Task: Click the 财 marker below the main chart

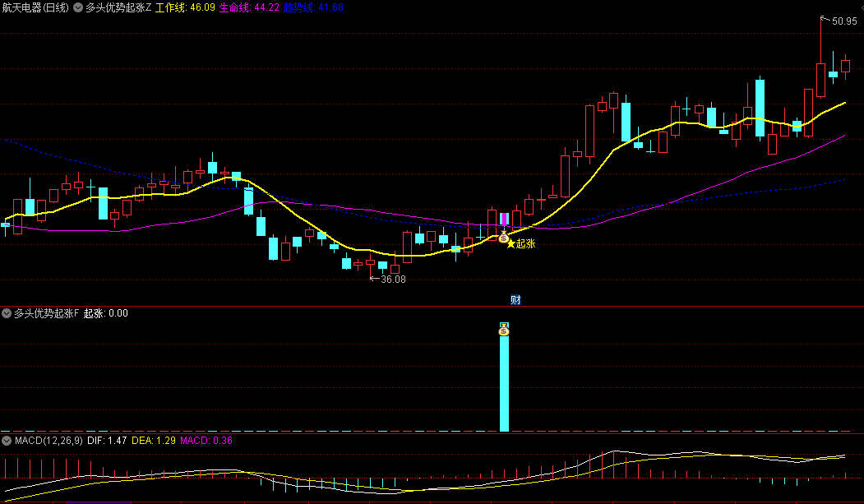Action: pos(515,299)
